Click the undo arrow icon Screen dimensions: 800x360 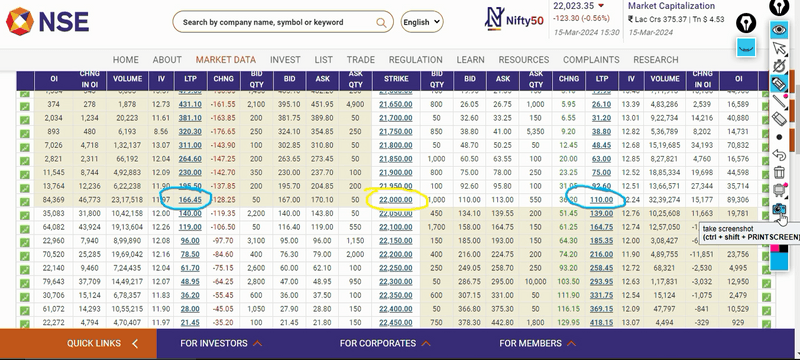779,155
